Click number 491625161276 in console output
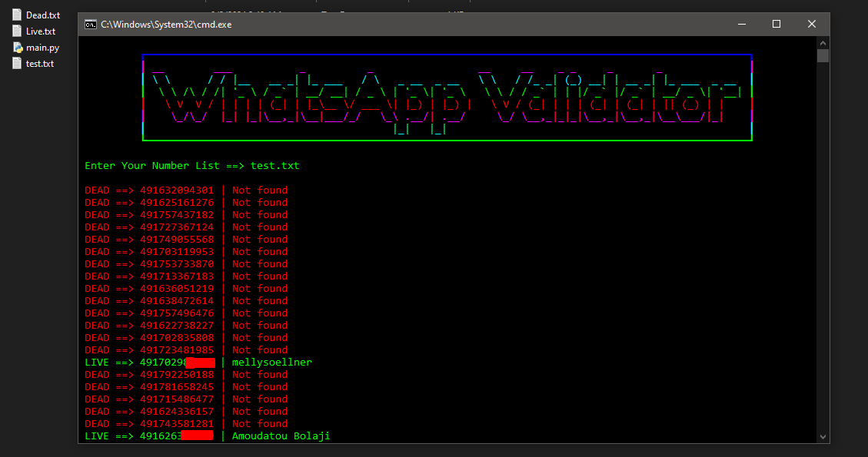 [x=177, y=203]
